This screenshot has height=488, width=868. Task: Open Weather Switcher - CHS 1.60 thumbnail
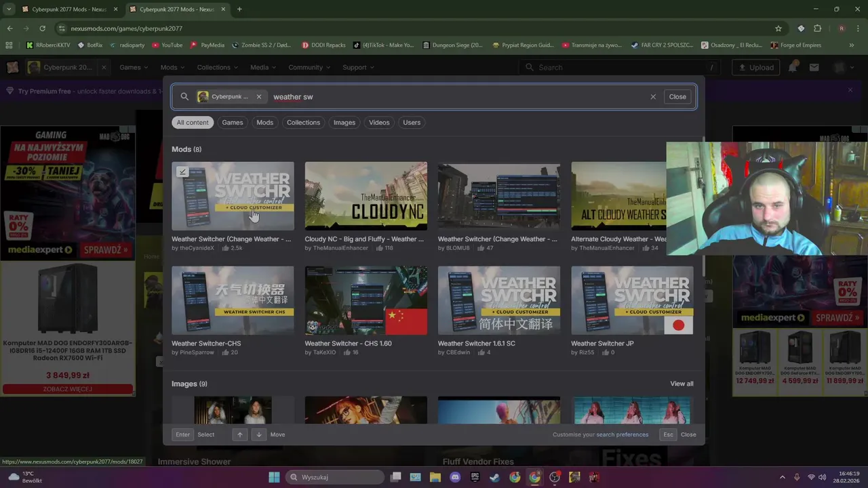pyautogui.click(x=366, y=300)
